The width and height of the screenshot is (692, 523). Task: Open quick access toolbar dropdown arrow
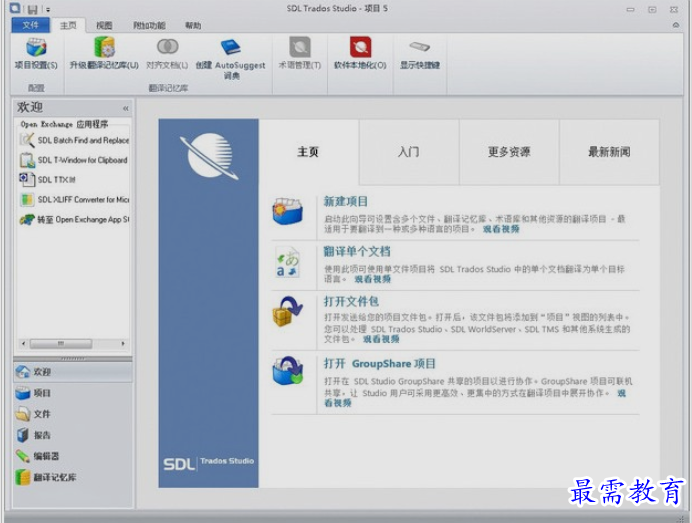pyautogui.click(x=48, y=9)
